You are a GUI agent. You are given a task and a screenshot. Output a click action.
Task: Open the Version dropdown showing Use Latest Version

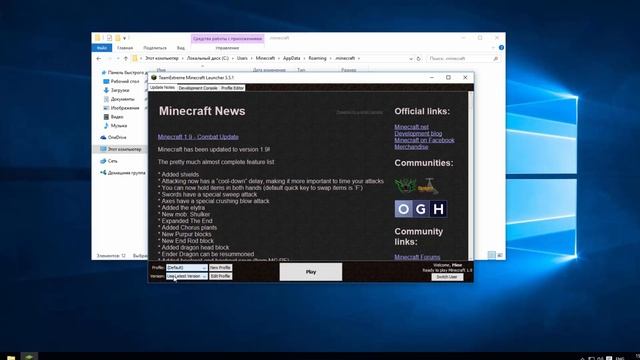pos(187,276)
